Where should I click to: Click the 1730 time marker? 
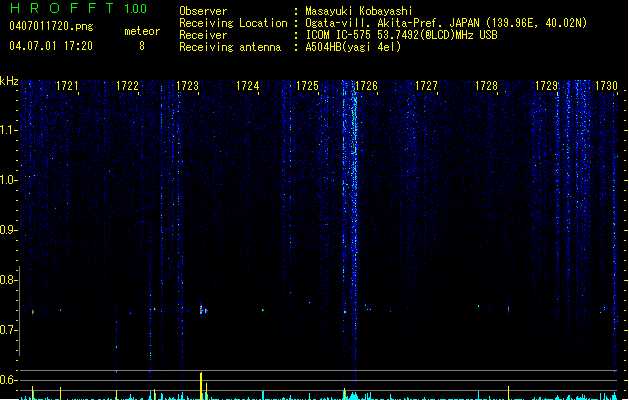(x=606, y=86)
